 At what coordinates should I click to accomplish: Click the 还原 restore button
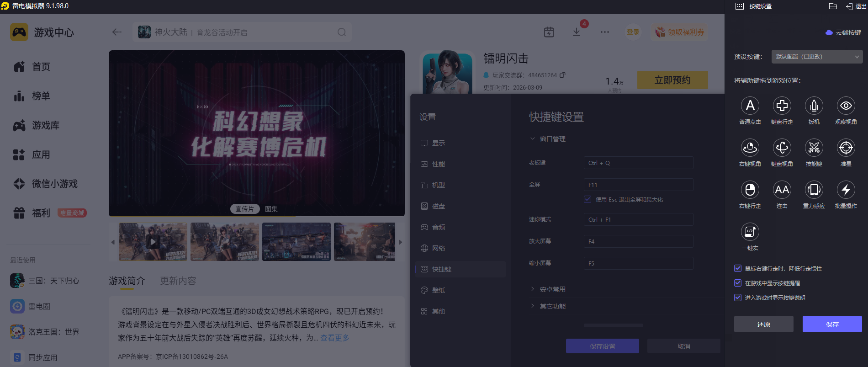tap(763, 324)
